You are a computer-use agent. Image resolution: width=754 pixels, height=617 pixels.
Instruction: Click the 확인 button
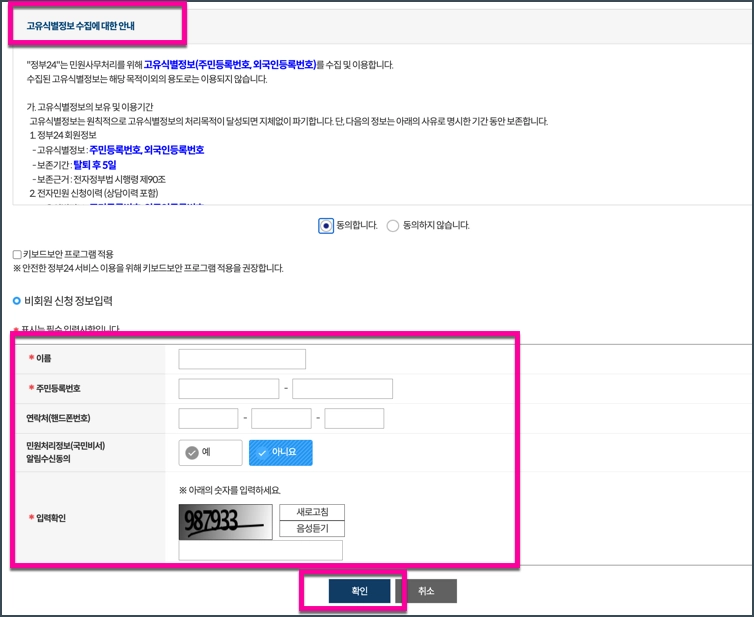(x=359, y=591)
